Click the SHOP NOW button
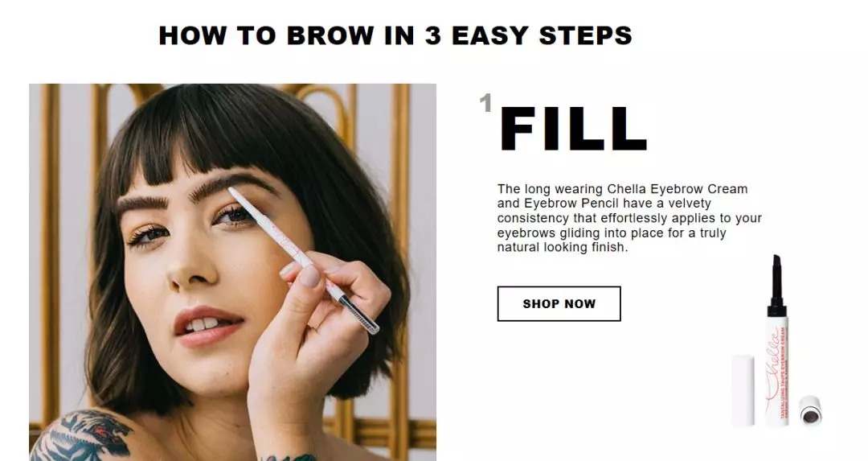Viewport: 868px width, 461px height. tap(559, 303)
